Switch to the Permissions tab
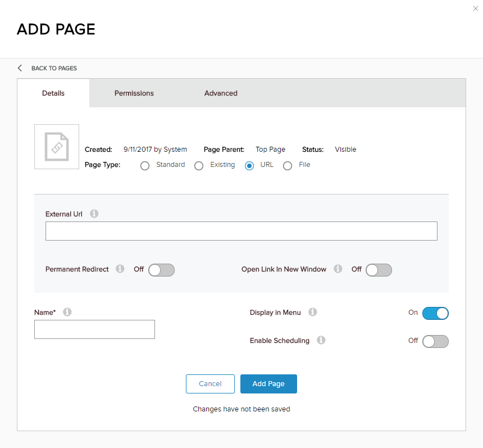This screenshot has height=448, width=483. (x=134, y=93)
